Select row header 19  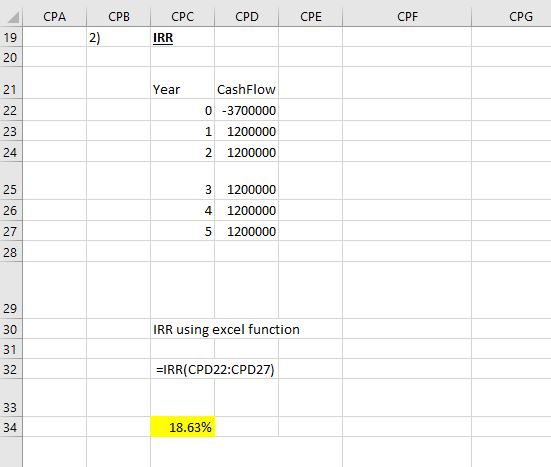(x=11, y=37)
